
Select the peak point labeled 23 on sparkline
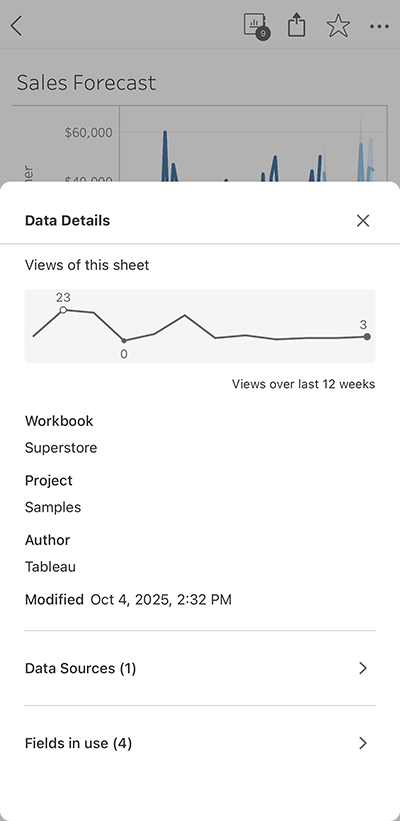[x=63, y=310]
